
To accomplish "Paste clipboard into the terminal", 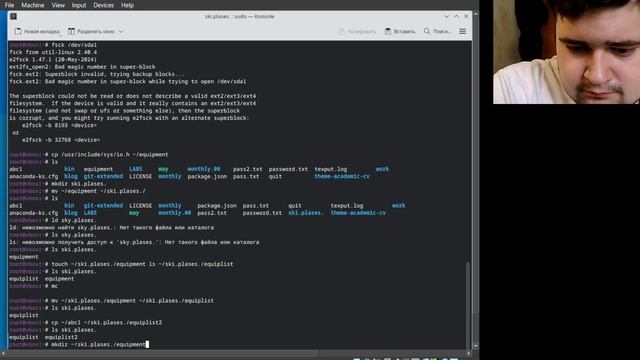I will pos(400,31).
